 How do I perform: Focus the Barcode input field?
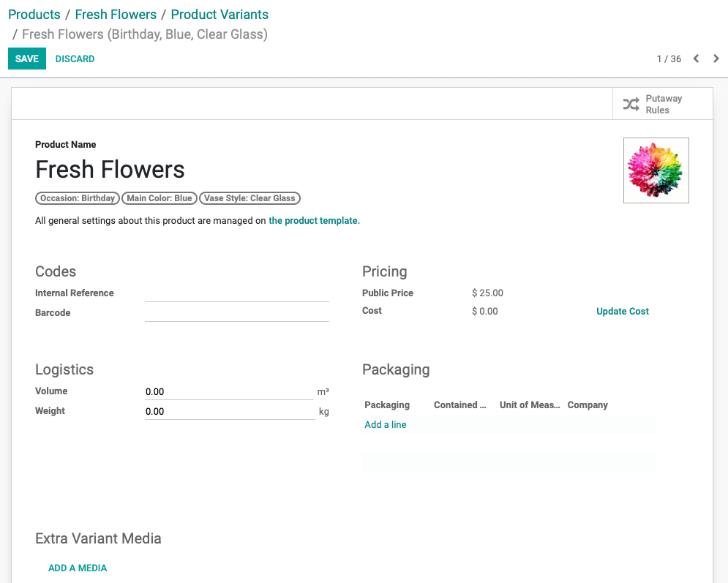pyautogui.click(x=237, y=313)
